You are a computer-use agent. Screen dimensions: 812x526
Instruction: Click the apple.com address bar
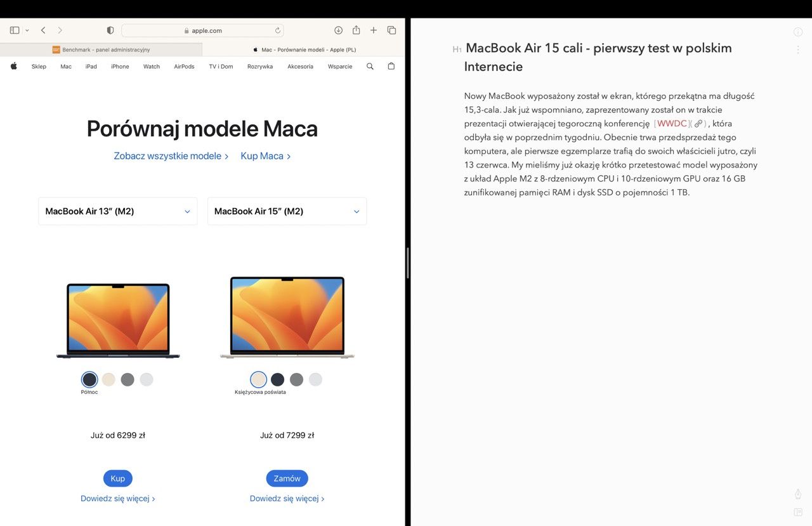point(202,30)
